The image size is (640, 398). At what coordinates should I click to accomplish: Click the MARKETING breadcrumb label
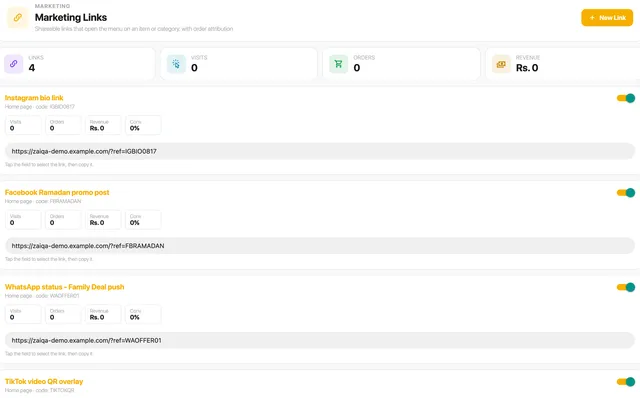52,6
